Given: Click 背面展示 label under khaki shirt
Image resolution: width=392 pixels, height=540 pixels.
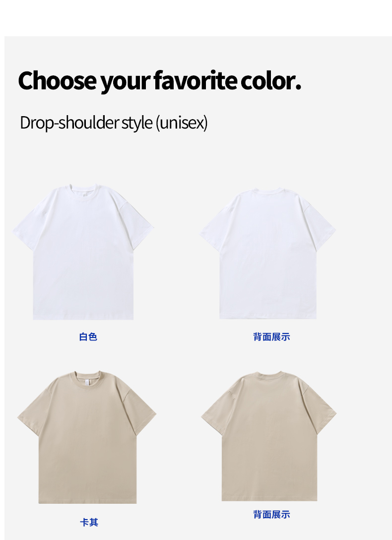Looking at the screenshot, I should click(x=271, y=515).
